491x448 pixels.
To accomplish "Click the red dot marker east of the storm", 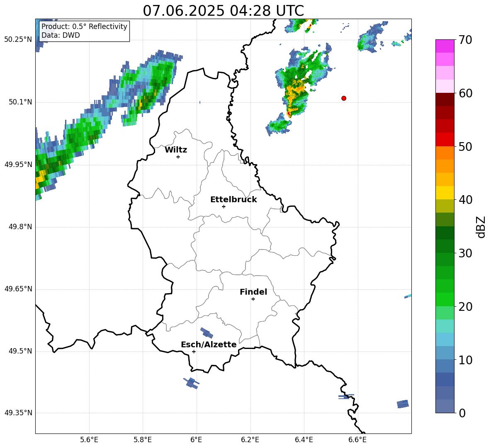I will coord(344,98).
